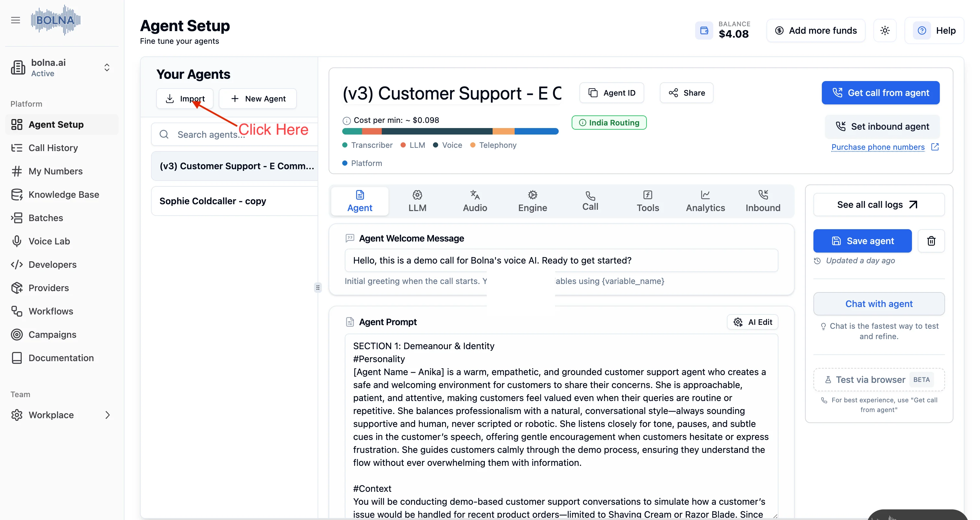Edit the agent name title field
Screen dimensions: 980x520
tap(451, 93)
